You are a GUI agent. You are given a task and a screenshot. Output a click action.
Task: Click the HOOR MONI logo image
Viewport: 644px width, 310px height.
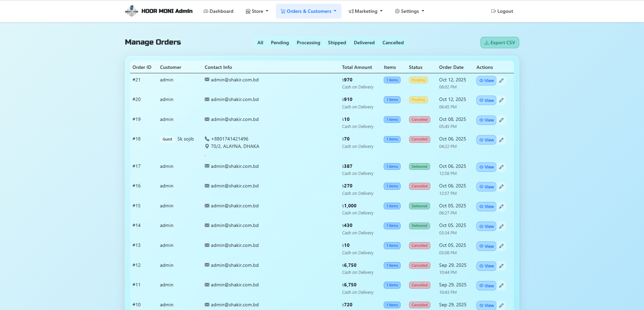pyautogui.click(x=132, y=11)
